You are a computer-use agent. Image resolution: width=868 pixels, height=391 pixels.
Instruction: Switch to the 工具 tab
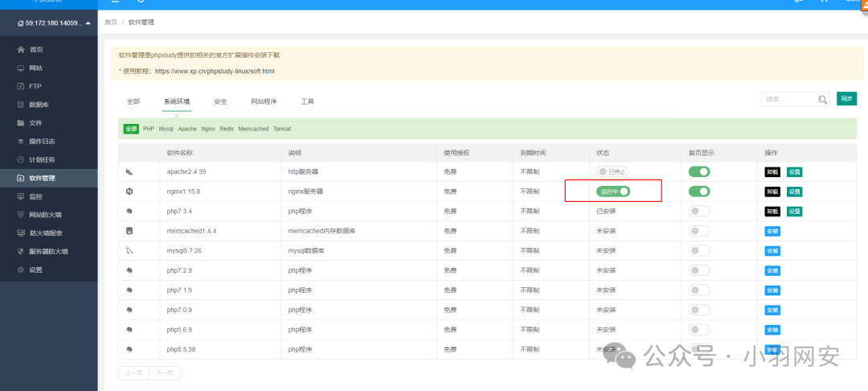(308, 102)
